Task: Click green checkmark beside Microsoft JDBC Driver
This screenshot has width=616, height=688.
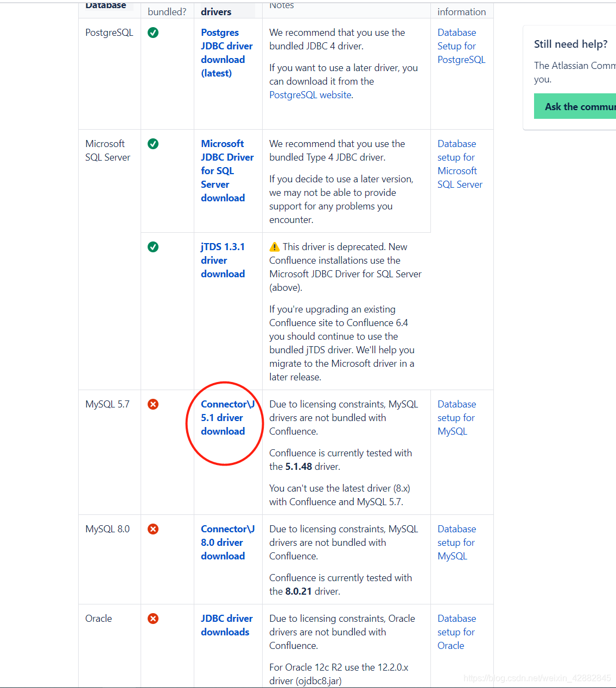Action: point(153,144)
